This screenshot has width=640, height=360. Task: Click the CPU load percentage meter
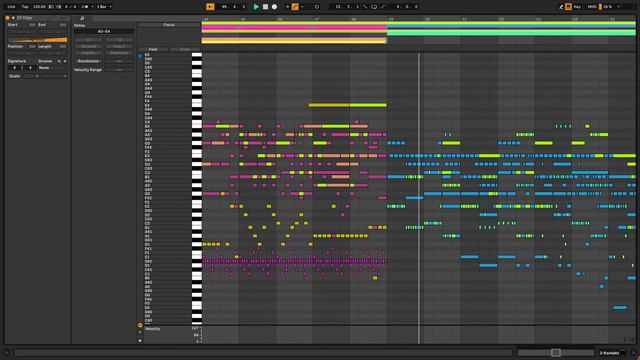point(607,7)
